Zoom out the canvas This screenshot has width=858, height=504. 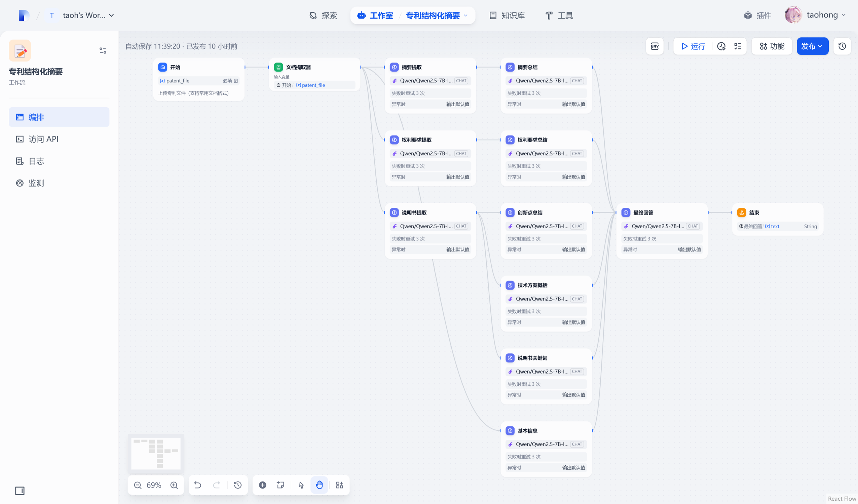coord(138,485)
